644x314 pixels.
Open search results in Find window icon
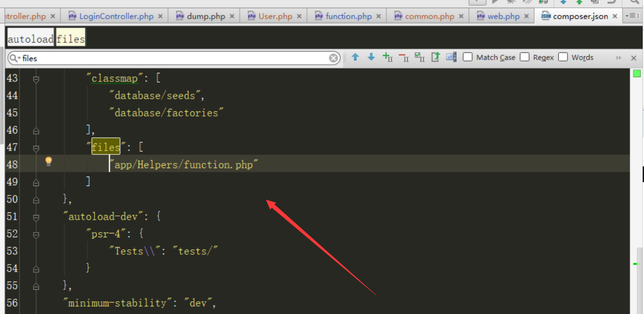(x=435, y=57)
